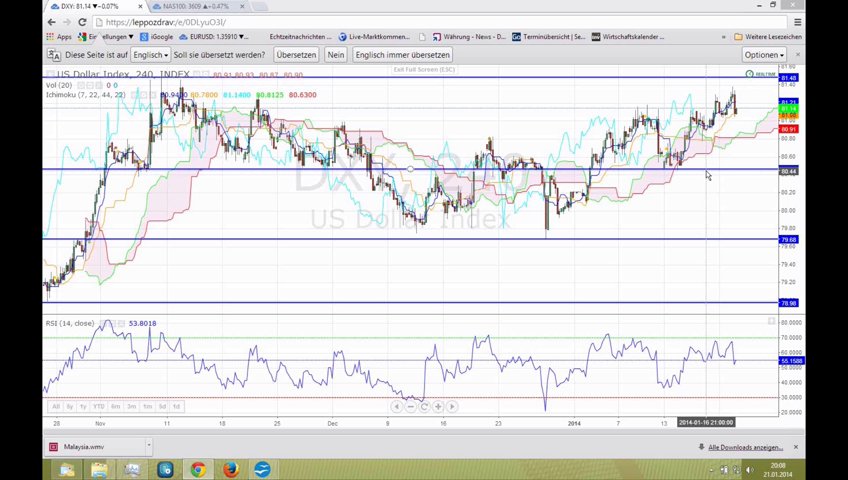Click the chart zoom out minus icon

coord(410,407)
